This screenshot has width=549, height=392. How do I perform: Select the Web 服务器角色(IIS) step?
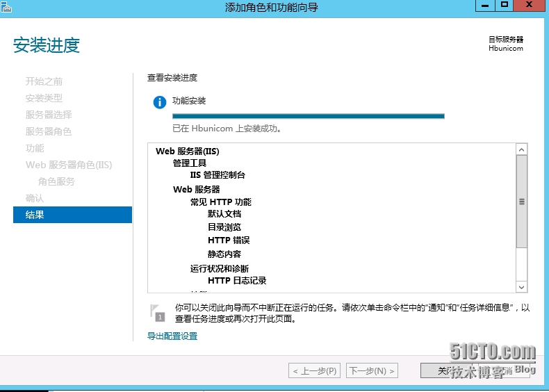click(x=69, y=165)
